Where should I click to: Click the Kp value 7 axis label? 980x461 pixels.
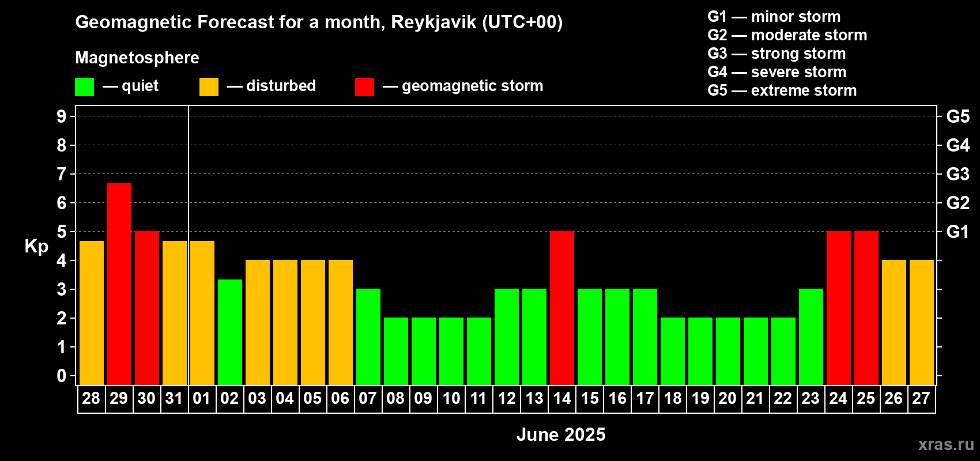coord(62,174)
